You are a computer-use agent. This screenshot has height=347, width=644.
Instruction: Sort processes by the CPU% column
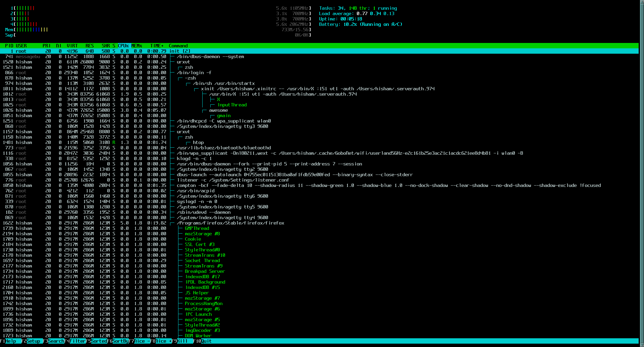123,46
